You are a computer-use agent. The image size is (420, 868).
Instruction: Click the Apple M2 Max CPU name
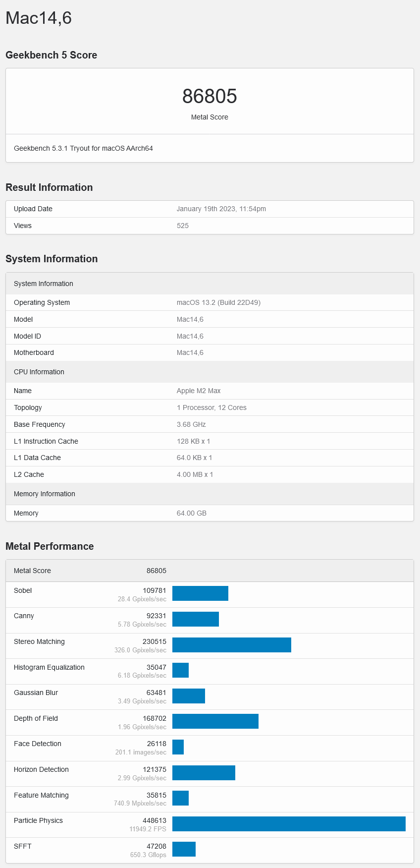[199, 391]
